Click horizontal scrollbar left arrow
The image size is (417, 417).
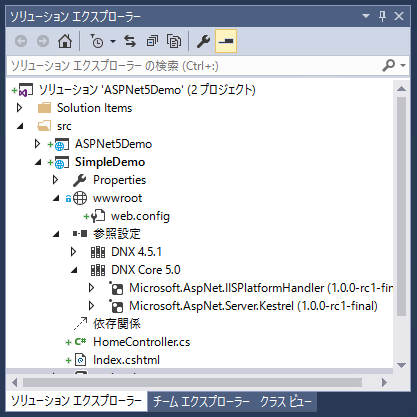coord(14,382)
